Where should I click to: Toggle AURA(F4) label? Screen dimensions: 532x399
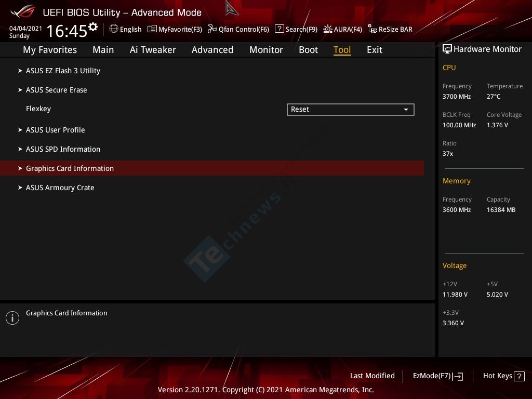[348, 30]
